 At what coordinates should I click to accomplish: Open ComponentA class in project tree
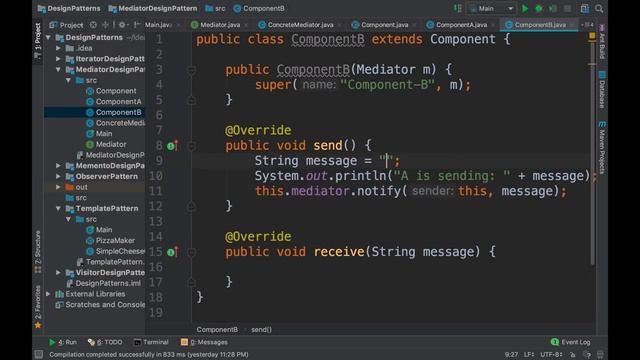[x=114, y=102]
